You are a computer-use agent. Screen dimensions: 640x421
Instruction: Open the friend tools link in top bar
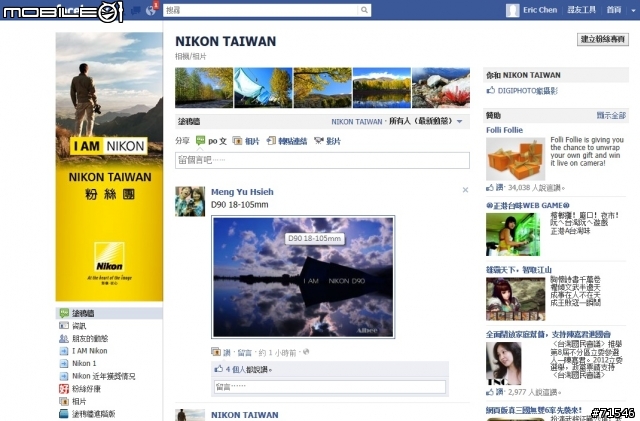(582, 10)
